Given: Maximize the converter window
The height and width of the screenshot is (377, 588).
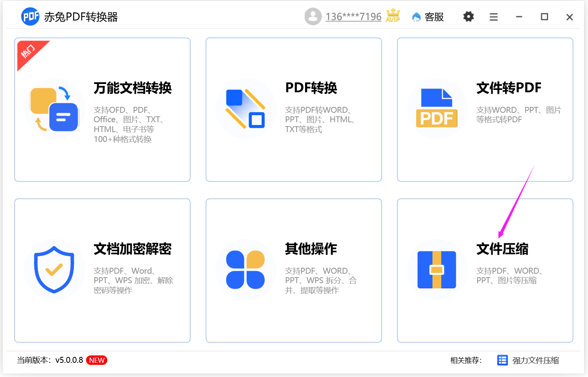Looking at the screenshot, I should (544, 17).
